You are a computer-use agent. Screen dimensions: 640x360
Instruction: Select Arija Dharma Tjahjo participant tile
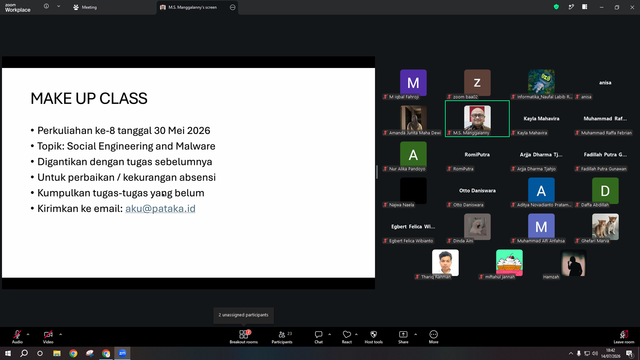click(x=541, y=156)
